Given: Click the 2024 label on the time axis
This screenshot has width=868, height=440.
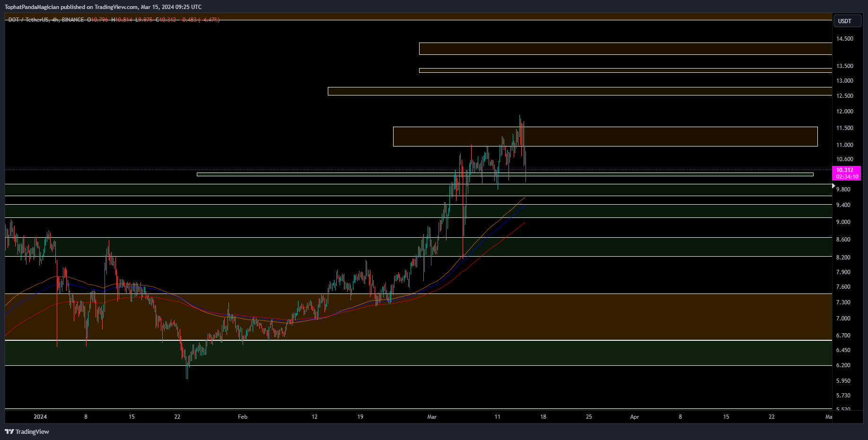Looking at the screenshot, I should tap(40, 417).
